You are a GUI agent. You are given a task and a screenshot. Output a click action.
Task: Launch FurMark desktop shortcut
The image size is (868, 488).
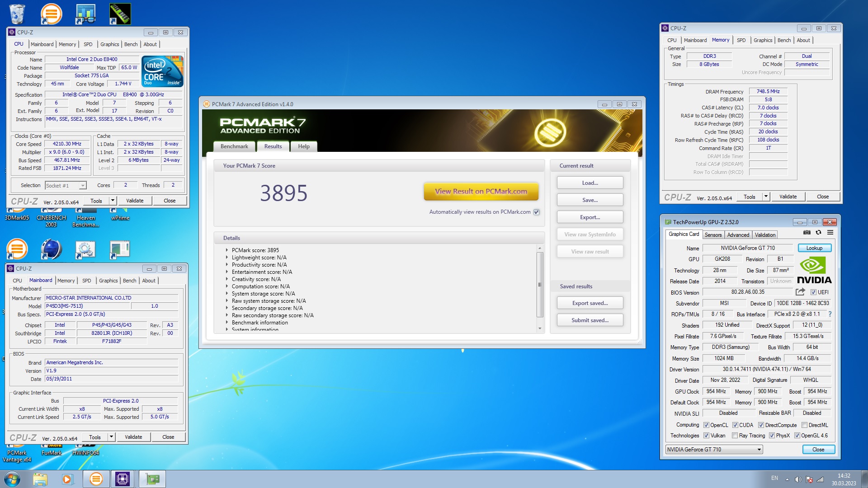point(52,449)
